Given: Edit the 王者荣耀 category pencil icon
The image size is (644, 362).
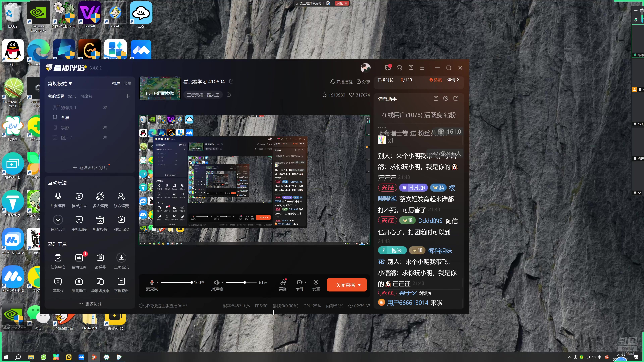Looking at the screenshot, I should coord(229,94).
